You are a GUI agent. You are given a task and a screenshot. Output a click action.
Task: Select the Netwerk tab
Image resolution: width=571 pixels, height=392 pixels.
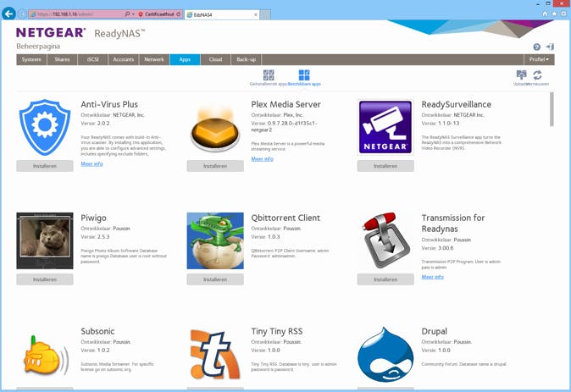[154, 59]
